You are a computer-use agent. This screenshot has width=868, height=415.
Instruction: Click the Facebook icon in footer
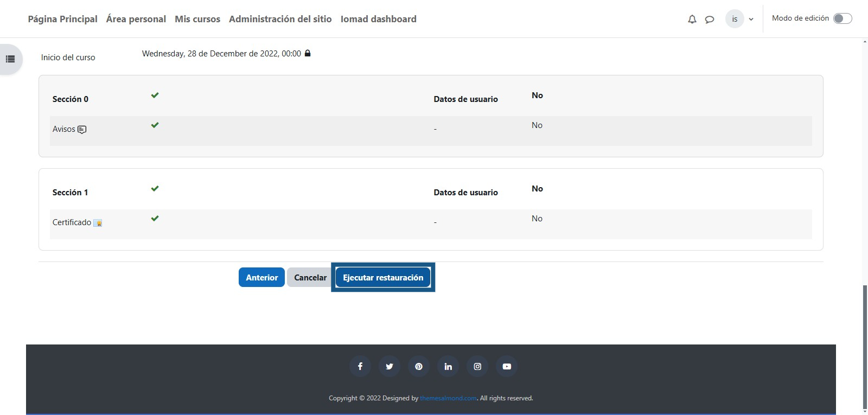pyautogui.click(x=360, y=366)
